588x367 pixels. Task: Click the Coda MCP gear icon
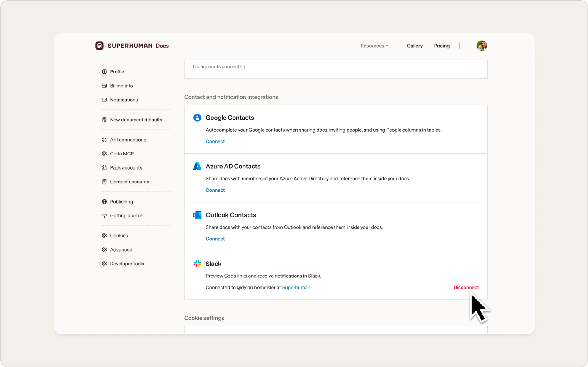104,154
